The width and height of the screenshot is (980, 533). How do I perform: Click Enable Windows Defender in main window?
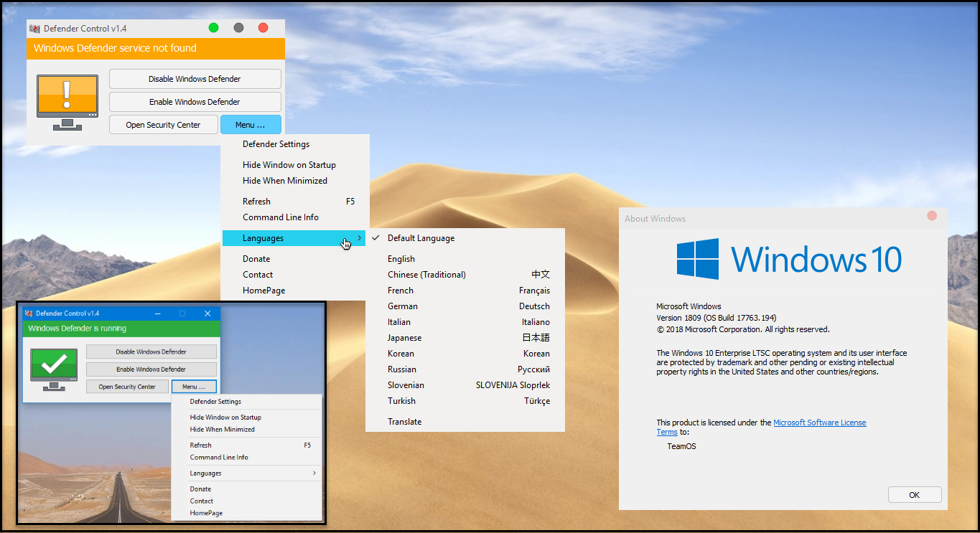pos(195,102)
